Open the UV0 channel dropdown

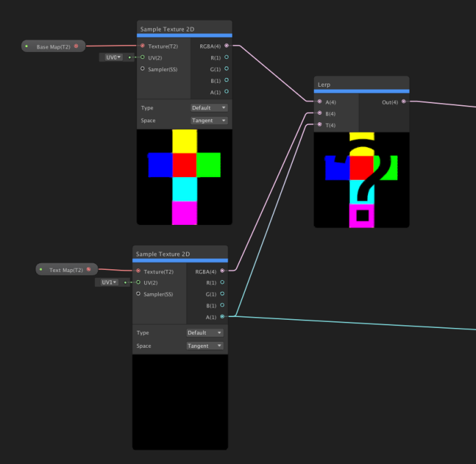point(113,57)
